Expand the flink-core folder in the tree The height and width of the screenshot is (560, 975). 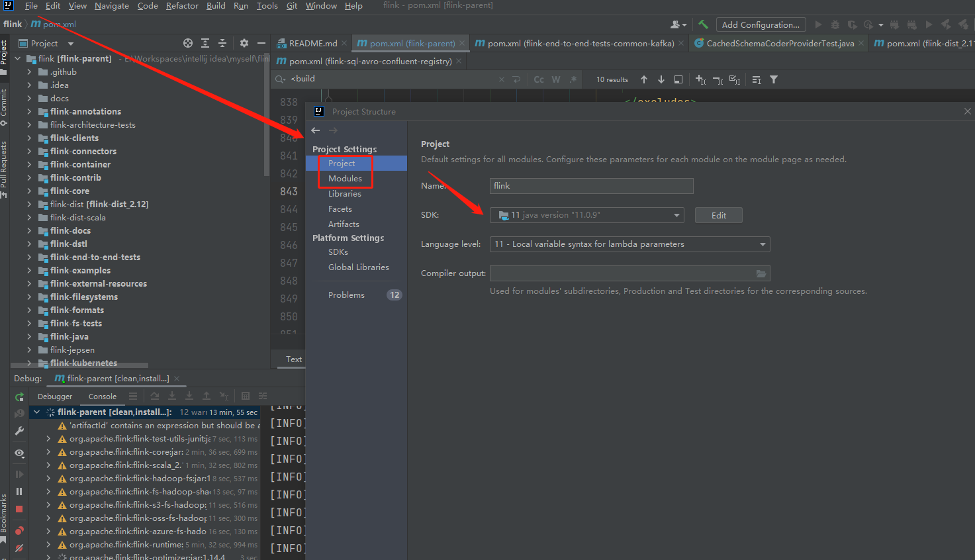point(29,191)
